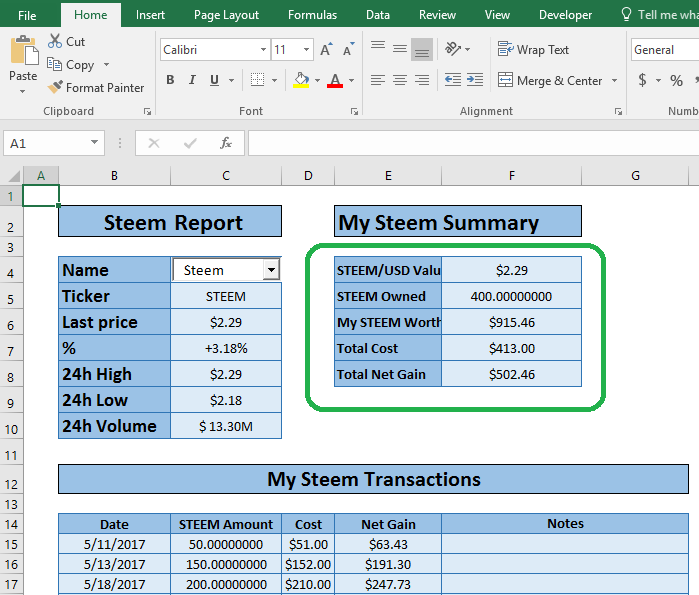Toggle Italic formatting
699x595 pixels.
click(x=192, y=80)
